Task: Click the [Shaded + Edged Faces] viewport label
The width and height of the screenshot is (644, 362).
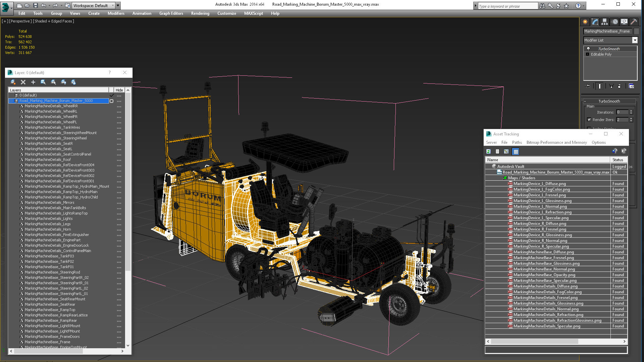Action: point(53,21)
